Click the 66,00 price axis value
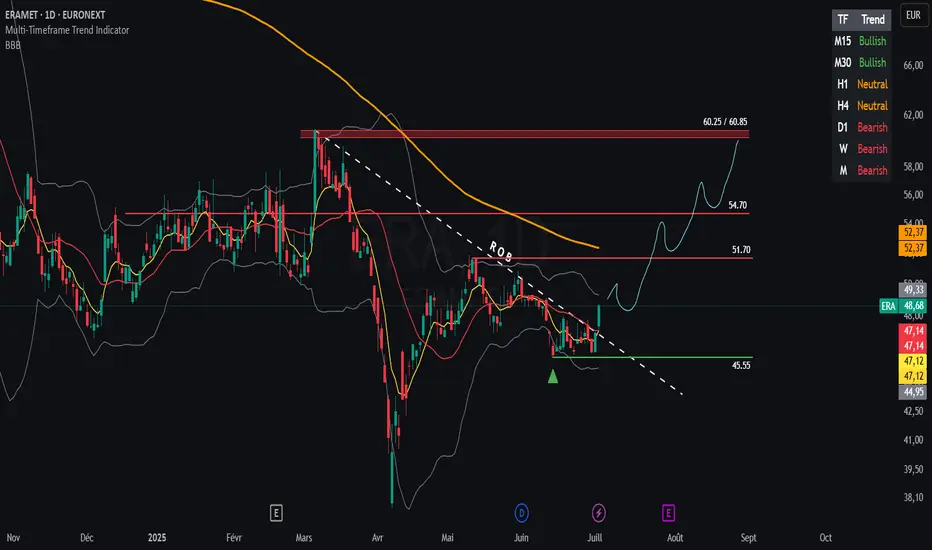This screenshot has width=932, height=550. pos(914,65)
